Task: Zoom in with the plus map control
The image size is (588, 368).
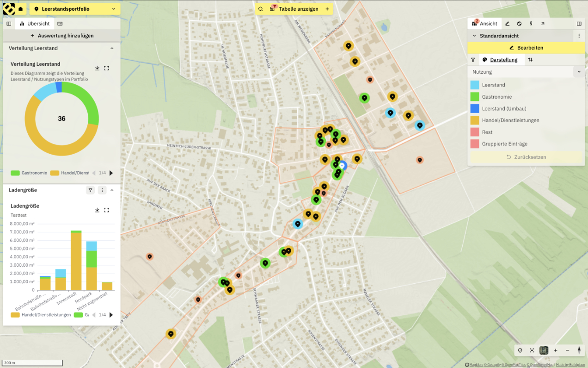Action: coord(556,350)
